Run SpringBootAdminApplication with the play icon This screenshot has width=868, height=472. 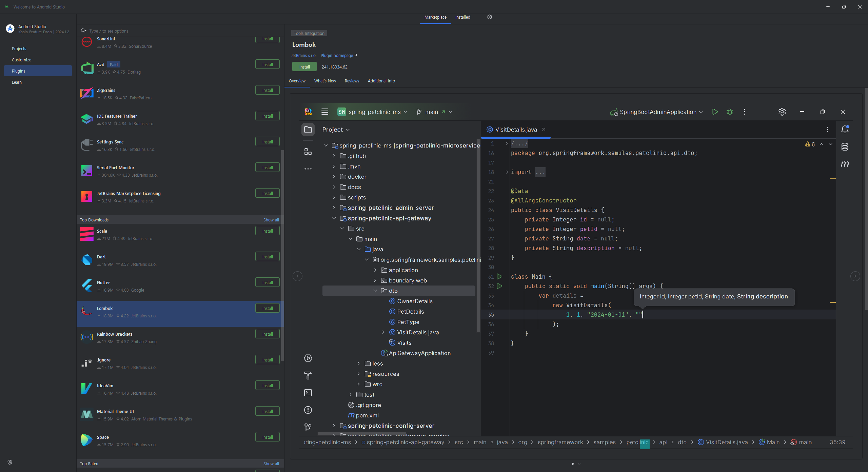[x=715, y=112]
